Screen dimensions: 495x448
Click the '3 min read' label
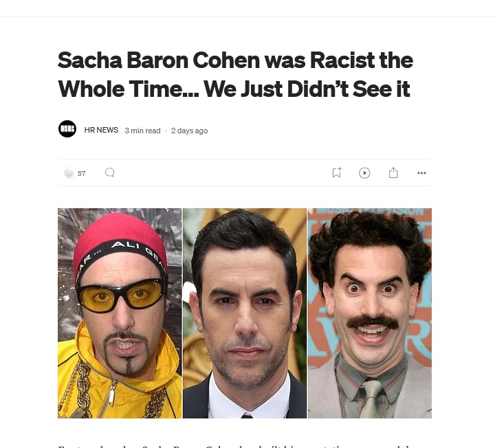pos(142,131)
